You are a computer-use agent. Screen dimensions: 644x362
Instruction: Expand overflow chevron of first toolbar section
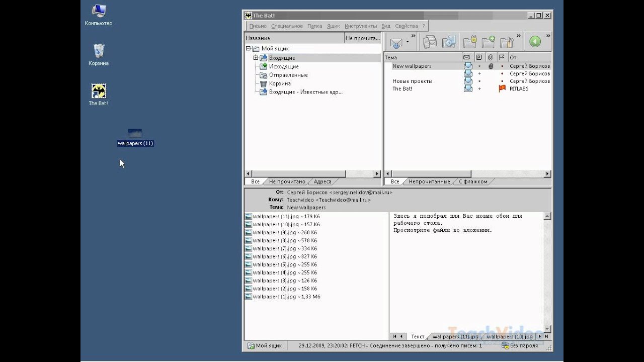[x=414, y=36]
